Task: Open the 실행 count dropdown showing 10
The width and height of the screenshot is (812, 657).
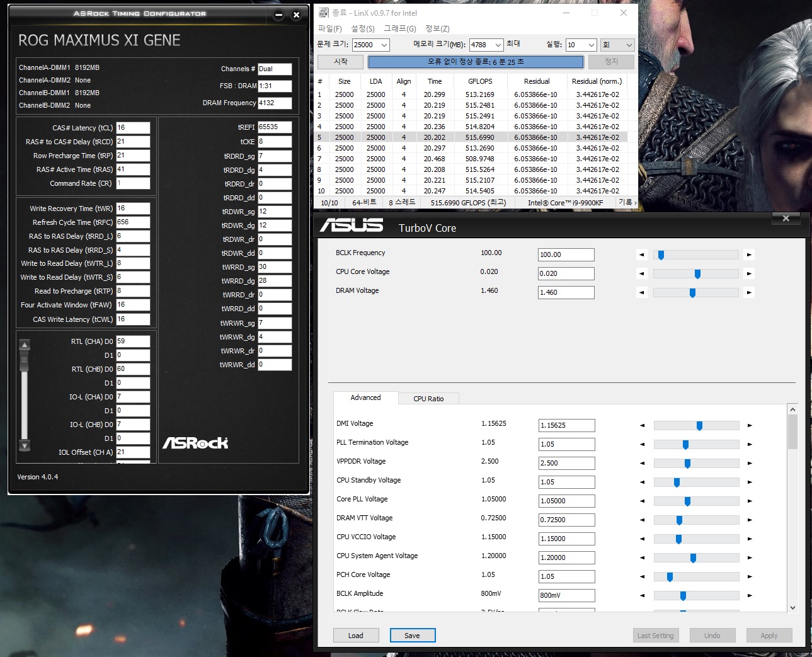Action: coord(581,45)
